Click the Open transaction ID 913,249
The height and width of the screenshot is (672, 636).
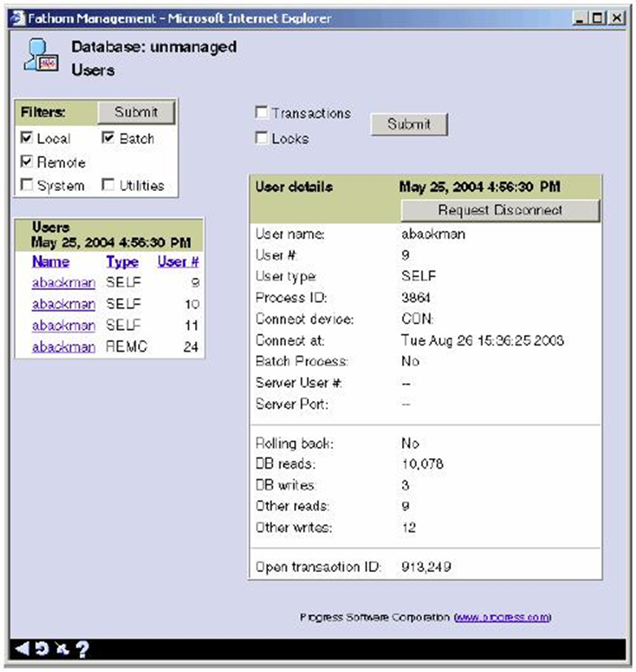[426, 566]
